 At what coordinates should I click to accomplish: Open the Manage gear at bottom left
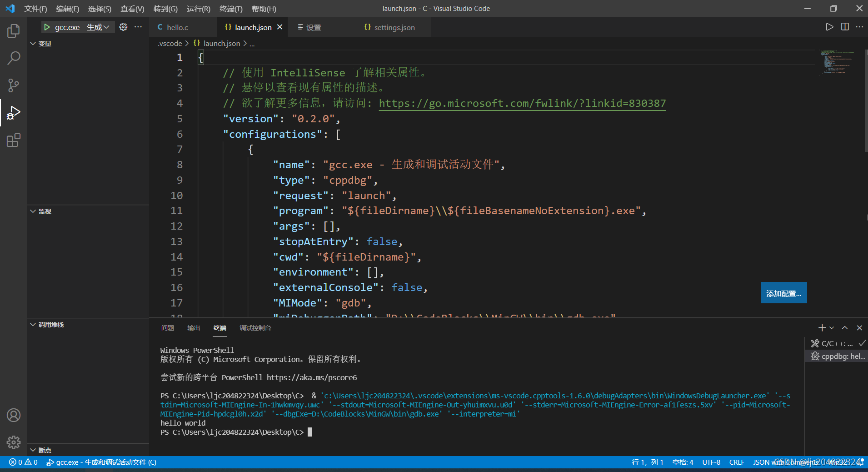pos(14,442)
